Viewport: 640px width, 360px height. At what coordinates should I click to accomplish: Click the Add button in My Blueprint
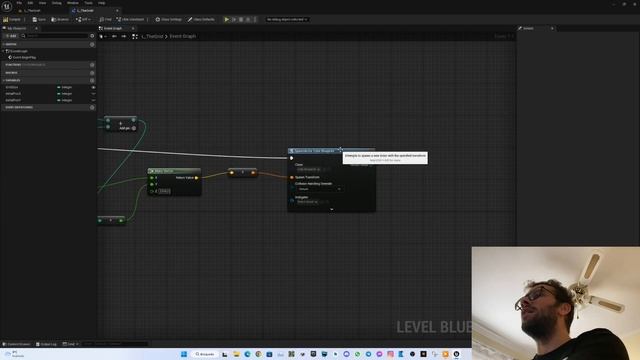(11, 36)
